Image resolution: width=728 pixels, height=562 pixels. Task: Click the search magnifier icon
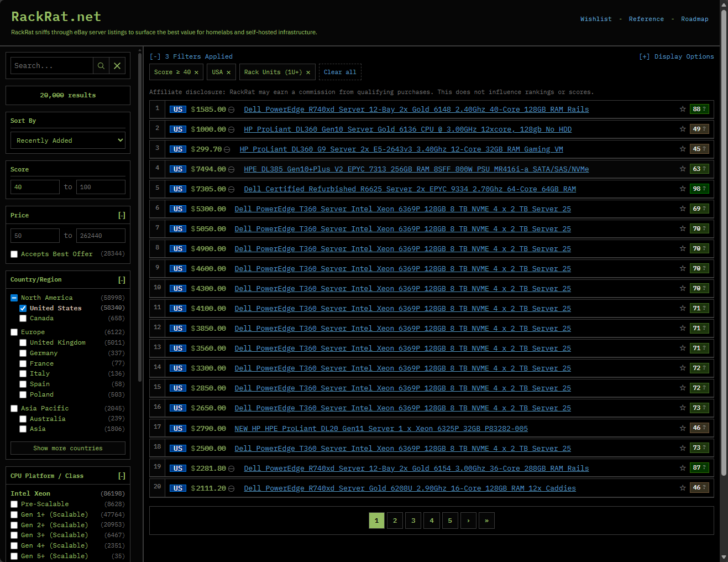pos(101,66)
